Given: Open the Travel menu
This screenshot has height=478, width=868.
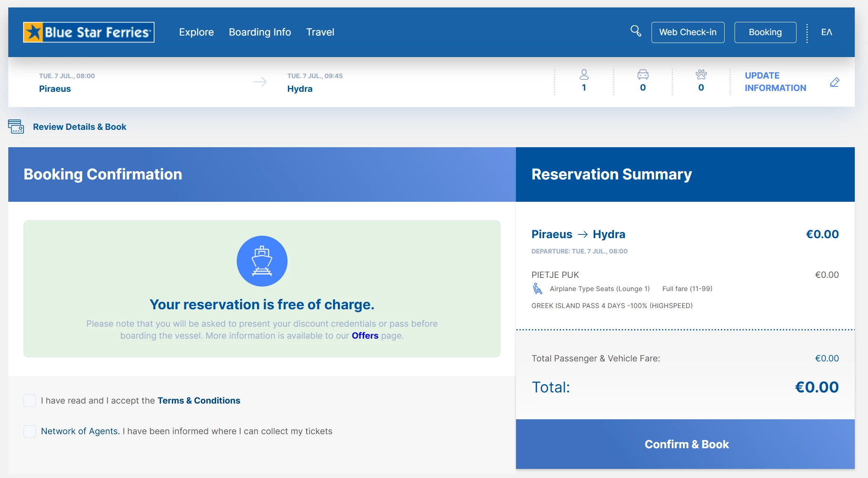Looking at the screenshot, I should (320, 32).
